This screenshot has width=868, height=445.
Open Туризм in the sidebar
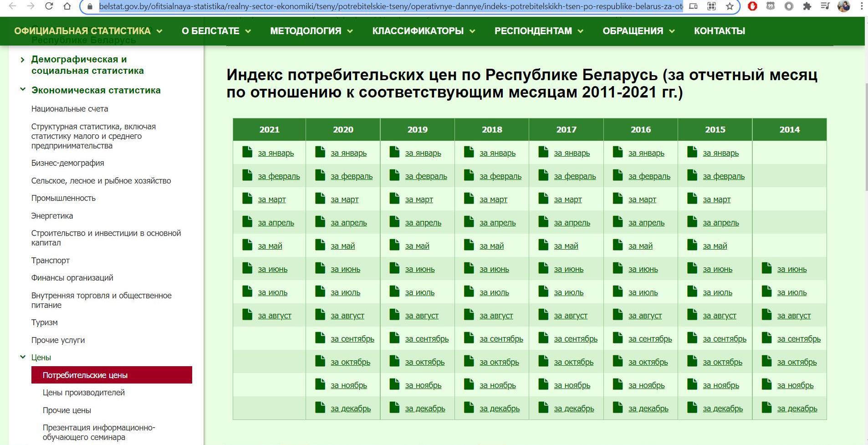point(45,322)
